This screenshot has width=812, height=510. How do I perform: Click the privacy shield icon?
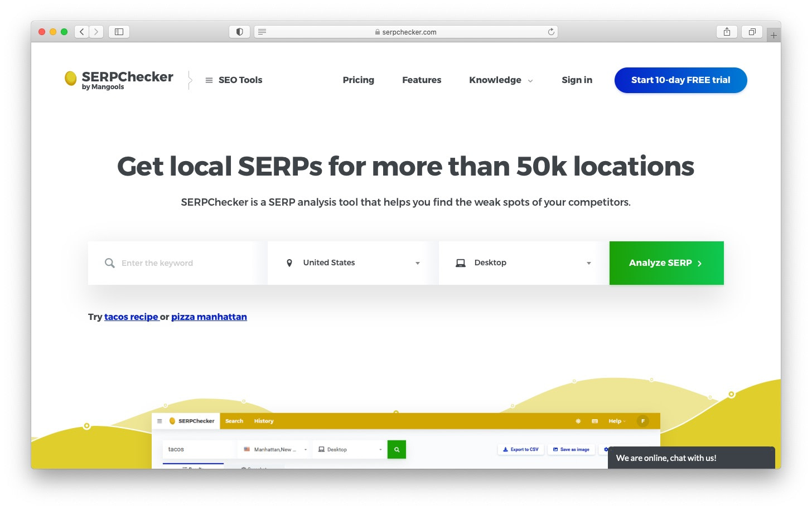tap(239, 32)
